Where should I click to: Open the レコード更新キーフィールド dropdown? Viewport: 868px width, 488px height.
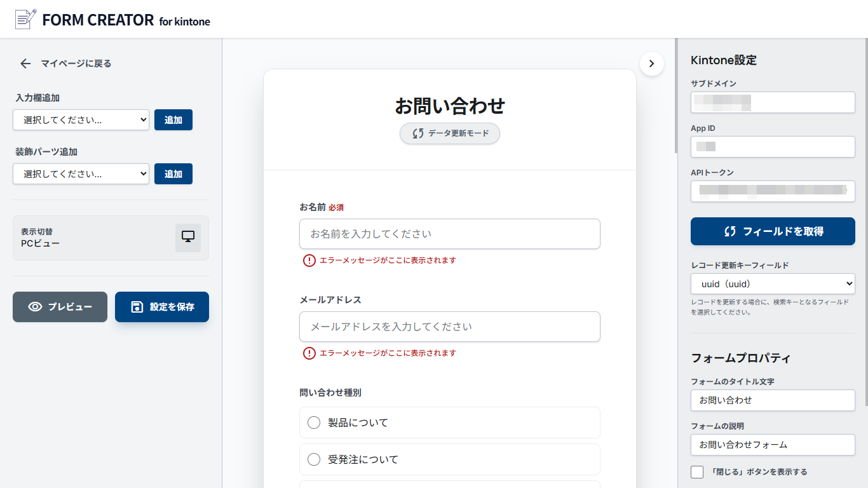(773, 284)
